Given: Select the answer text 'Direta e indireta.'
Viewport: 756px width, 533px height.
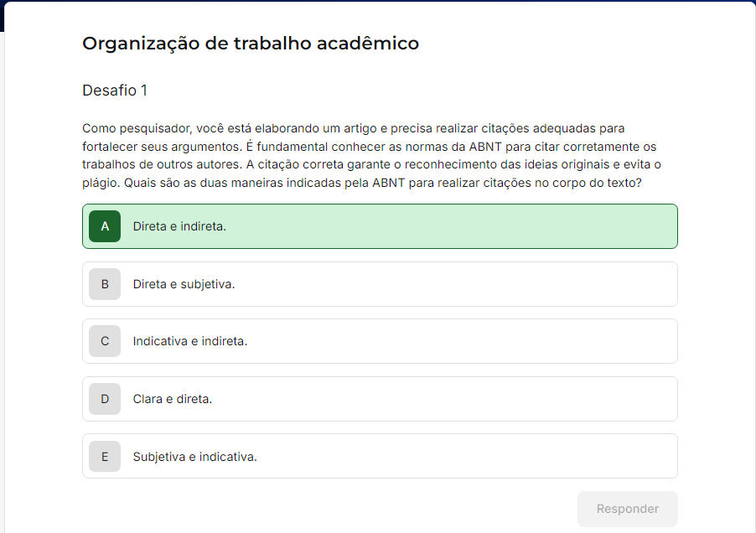Looking at the screenshot, I should tap(179, 226).
